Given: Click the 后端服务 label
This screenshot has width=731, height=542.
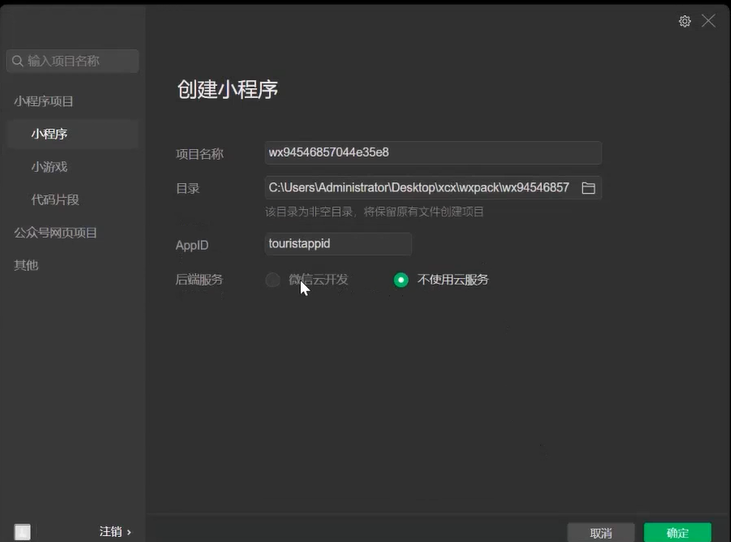Looking at the screenshot, I should 199,280.
